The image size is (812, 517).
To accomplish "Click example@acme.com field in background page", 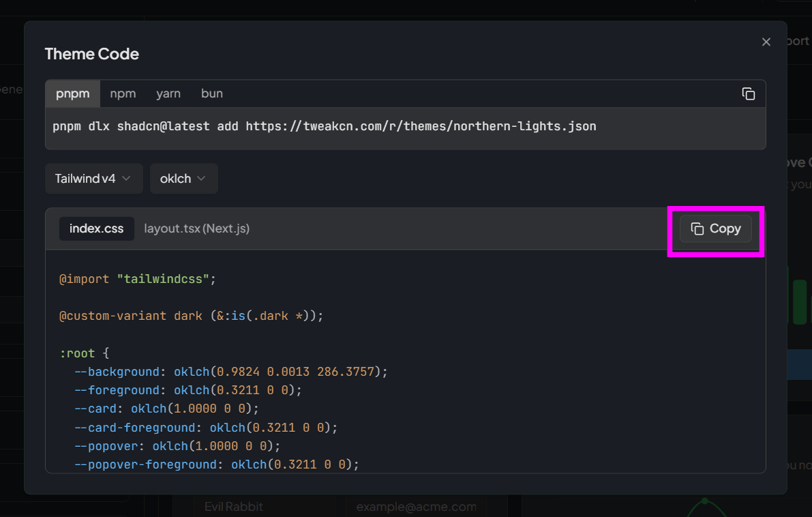I will pyautogui.click(x=417, y=507).
